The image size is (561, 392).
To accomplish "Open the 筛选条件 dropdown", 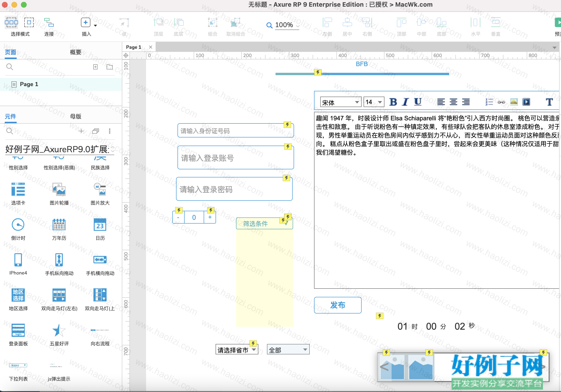I will 264,224.
